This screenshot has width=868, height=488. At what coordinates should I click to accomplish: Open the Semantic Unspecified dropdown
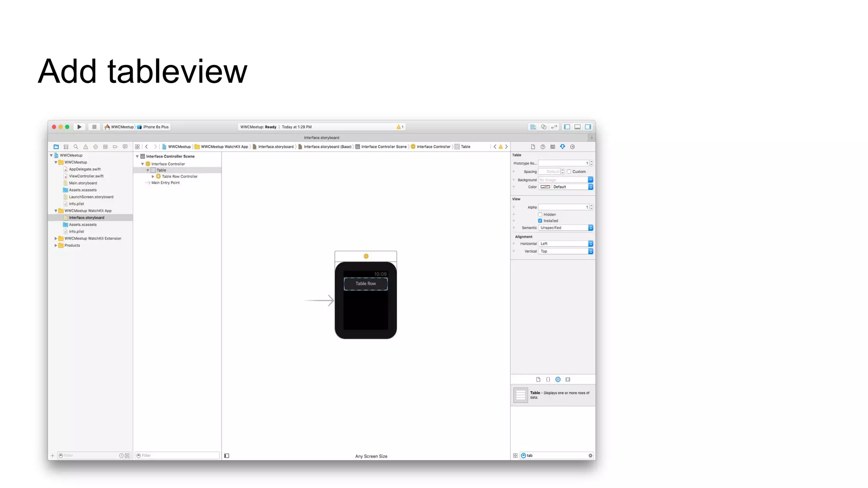tap(565, 228)
